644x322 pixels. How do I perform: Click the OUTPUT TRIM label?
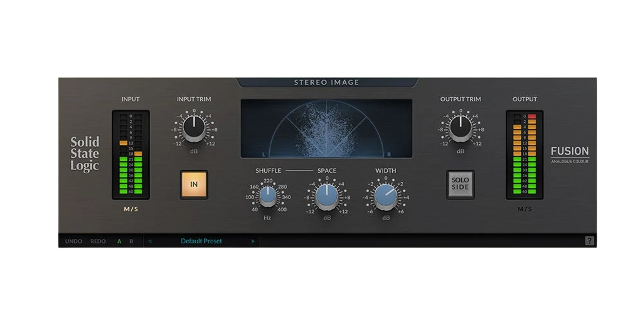(x=460, y=99)
